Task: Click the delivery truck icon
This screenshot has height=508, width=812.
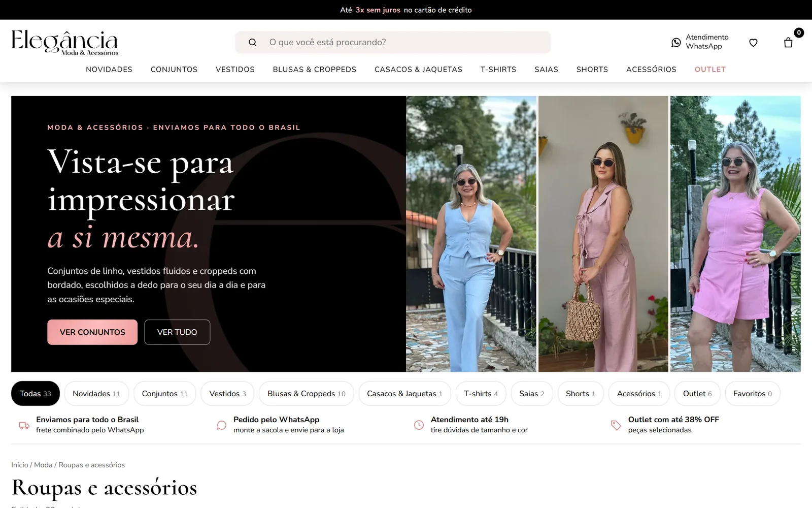Action: pos(24,425)
